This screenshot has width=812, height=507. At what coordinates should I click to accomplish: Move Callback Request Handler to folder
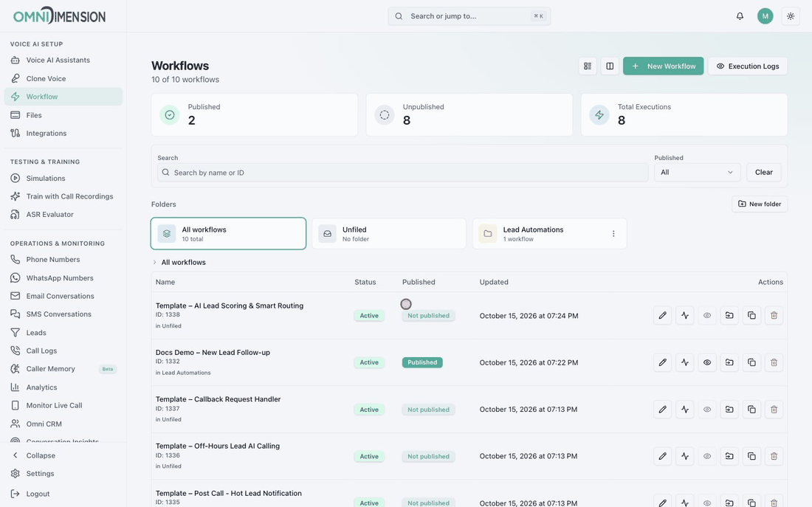(x=729, y=409)
